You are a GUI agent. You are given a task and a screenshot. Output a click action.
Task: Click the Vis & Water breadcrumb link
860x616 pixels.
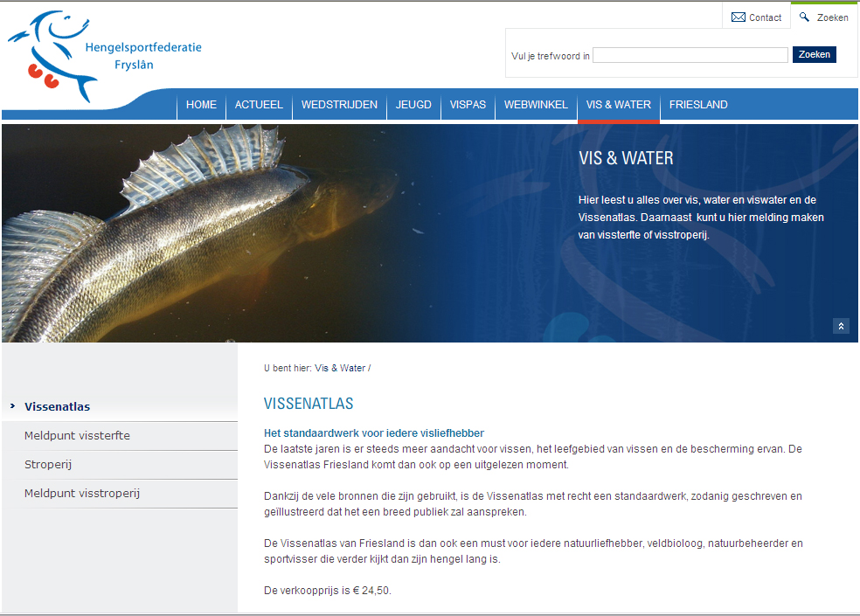click(340, 368)
